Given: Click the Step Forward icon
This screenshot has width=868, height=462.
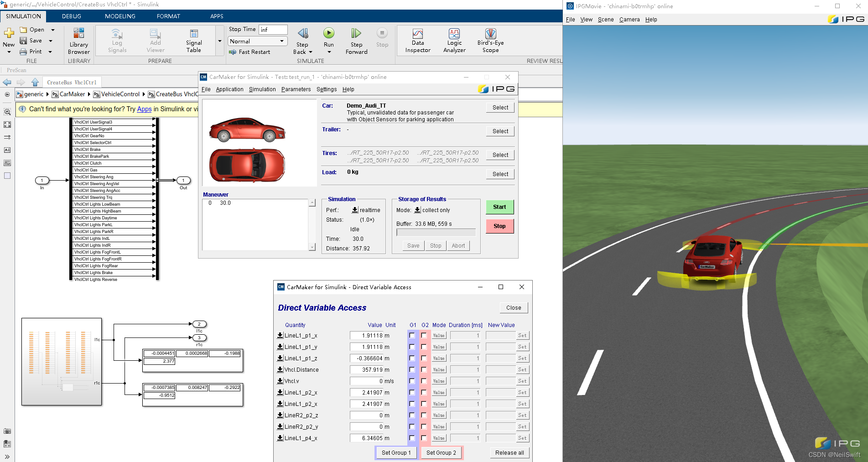Looking at the screenshot, I should (x=356, y=33).
